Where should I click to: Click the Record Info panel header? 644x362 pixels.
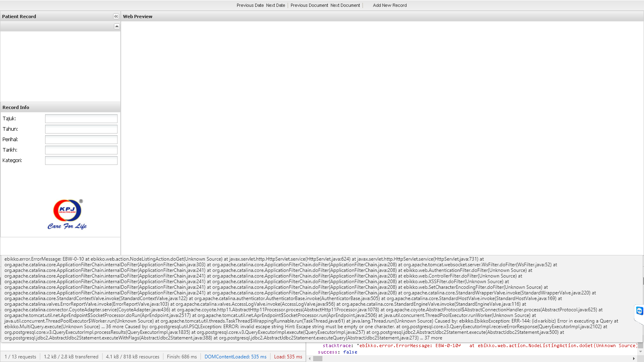point(60,107)
